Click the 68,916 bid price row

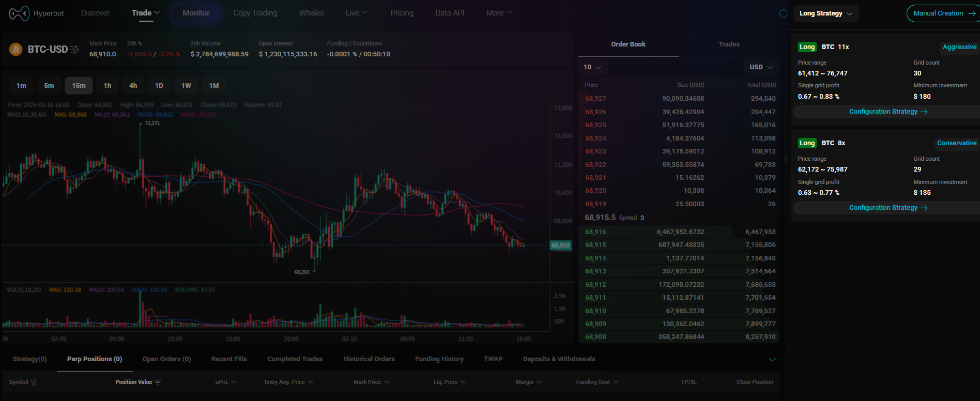pos(595,232)
